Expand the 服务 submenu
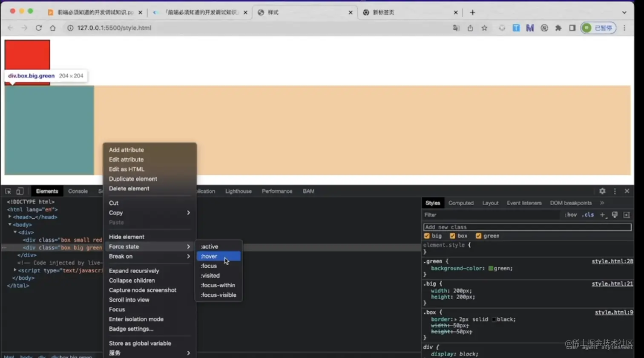 tap(149, 353)
